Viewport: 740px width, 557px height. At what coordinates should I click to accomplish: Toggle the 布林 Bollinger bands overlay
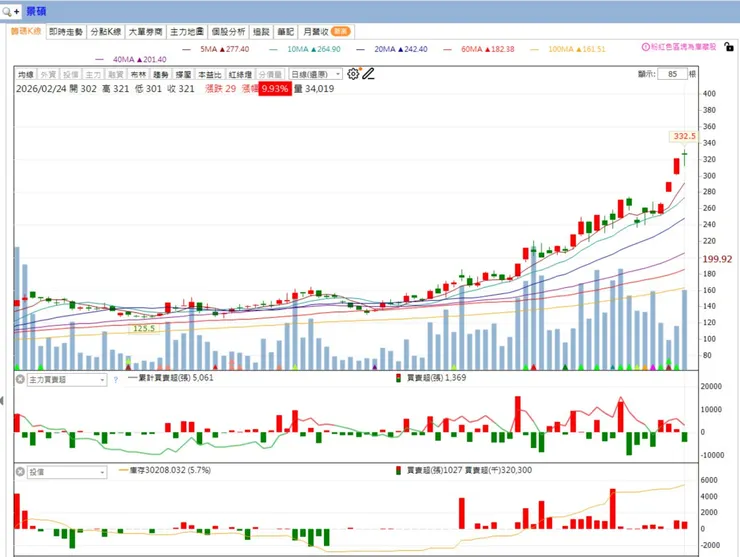[138, 75]
